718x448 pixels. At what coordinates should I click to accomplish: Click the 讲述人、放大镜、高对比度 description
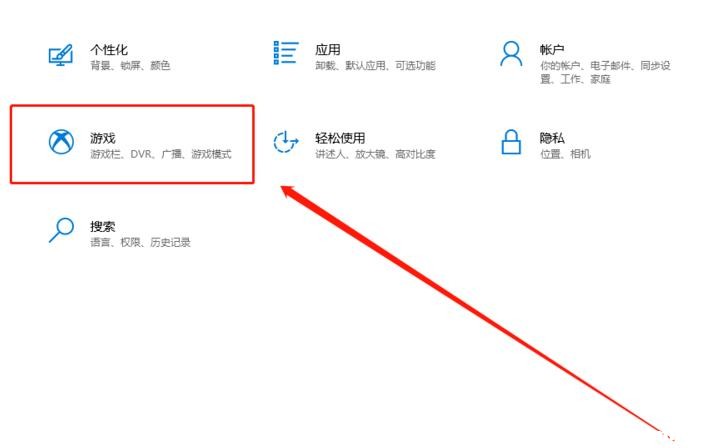[x=375, y=154]
